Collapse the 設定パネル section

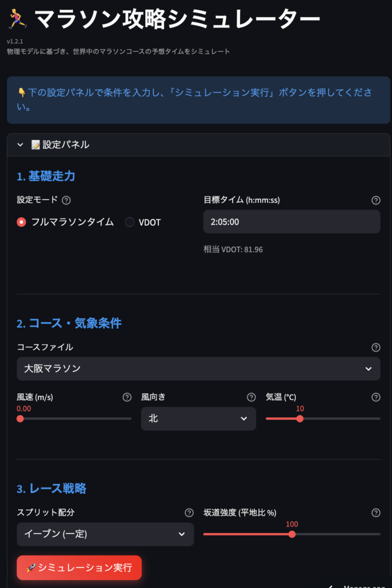20,145
